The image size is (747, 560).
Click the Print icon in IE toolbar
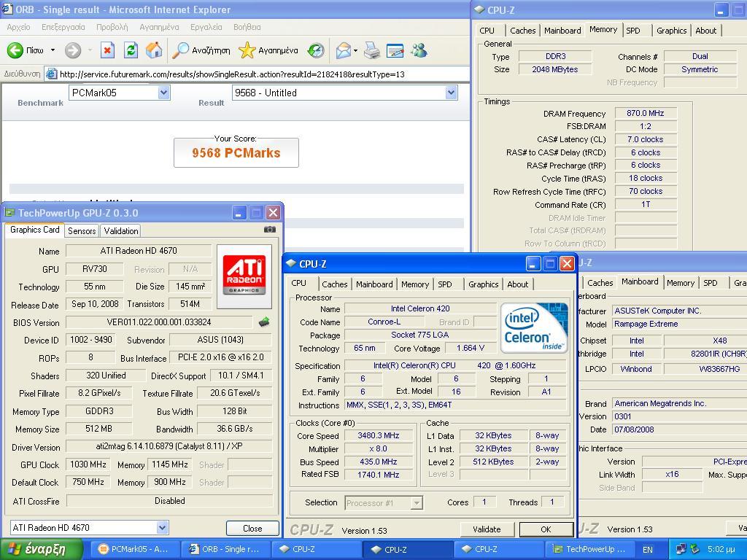click(371, 50)
